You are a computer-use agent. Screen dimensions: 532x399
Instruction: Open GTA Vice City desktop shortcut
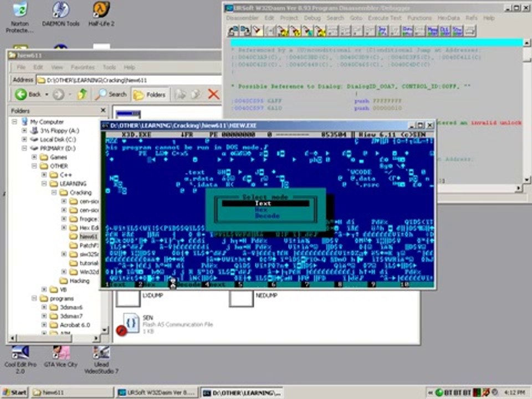[x=61, y=357]
